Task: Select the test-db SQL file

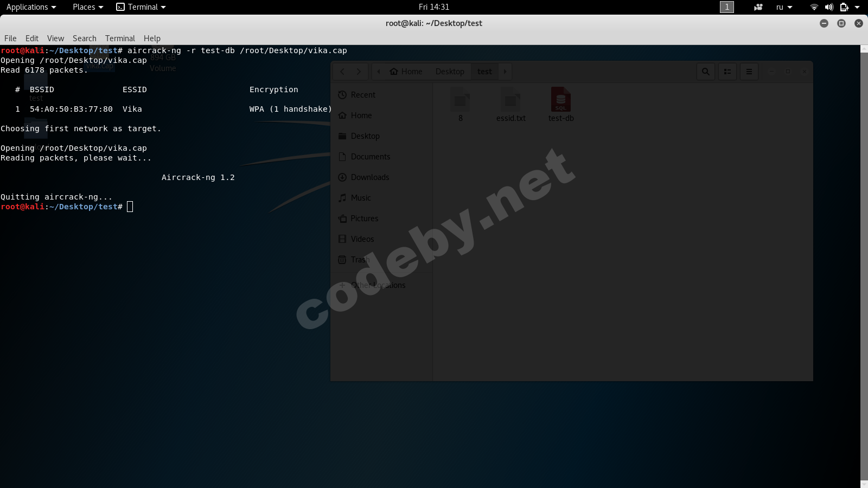Action: click(x=561, y=105)
